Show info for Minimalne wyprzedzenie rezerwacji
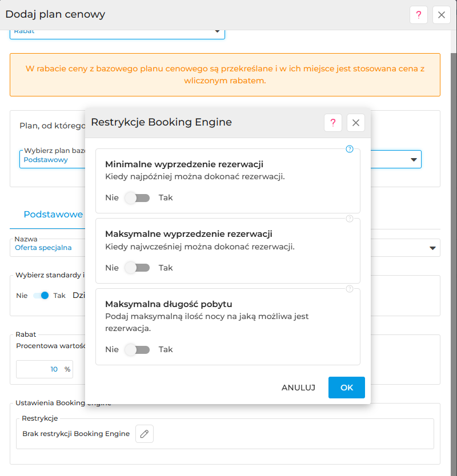 350,149
